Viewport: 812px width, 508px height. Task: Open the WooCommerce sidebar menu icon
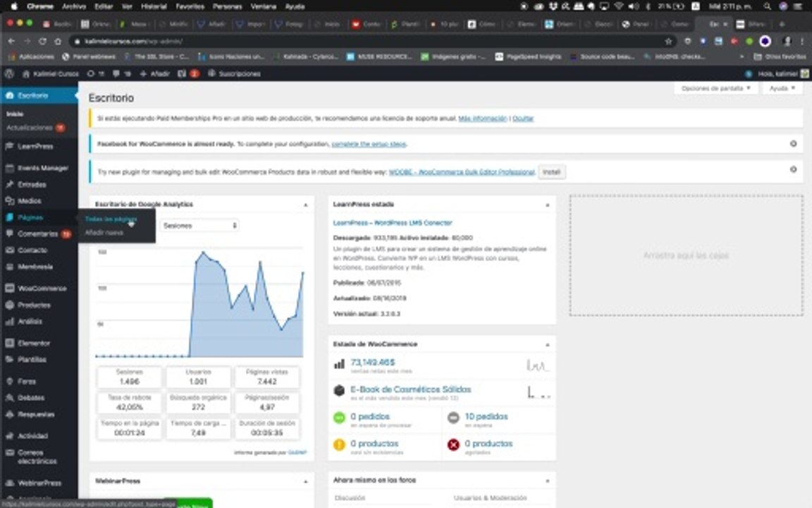9,288
